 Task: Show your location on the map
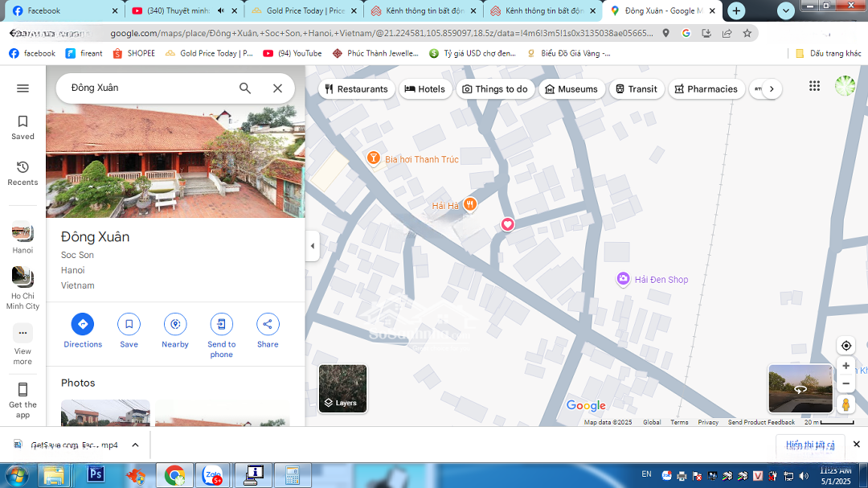pyautogui.click(x=845, y=346)
